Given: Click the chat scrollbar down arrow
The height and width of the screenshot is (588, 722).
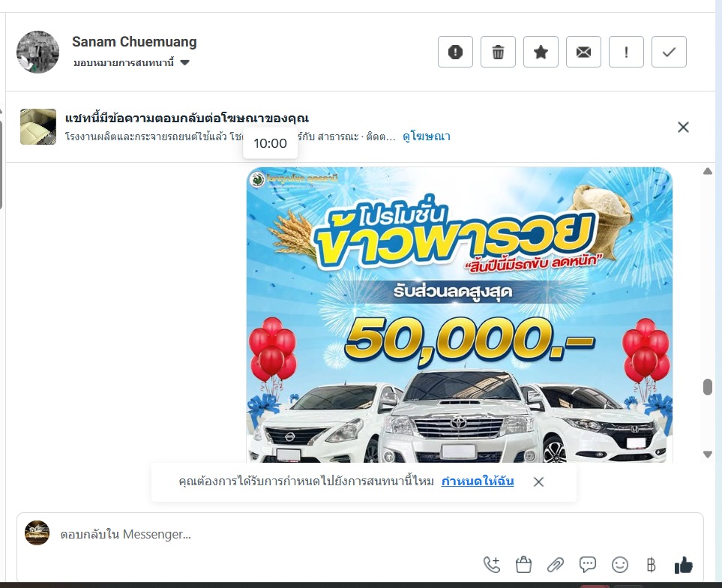Looking at the screenshot, I should (708, 454).
